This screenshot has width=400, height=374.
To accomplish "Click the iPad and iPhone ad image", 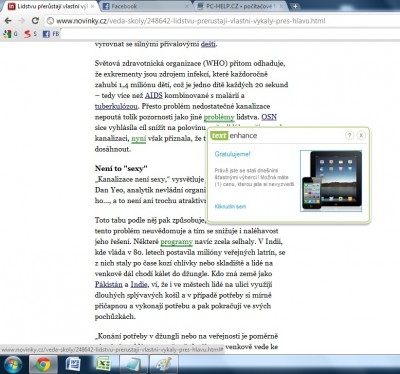I will pos(331,181).
